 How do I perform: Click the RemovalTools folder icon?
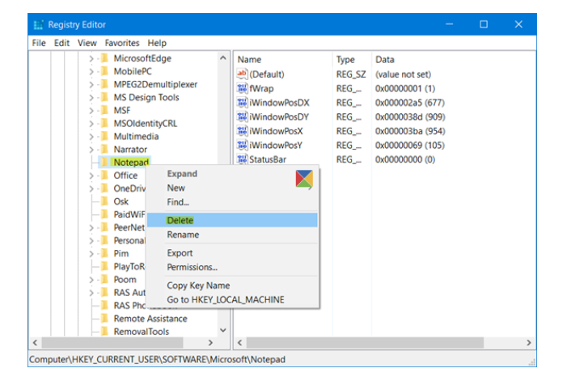click(x=105, y=332)
